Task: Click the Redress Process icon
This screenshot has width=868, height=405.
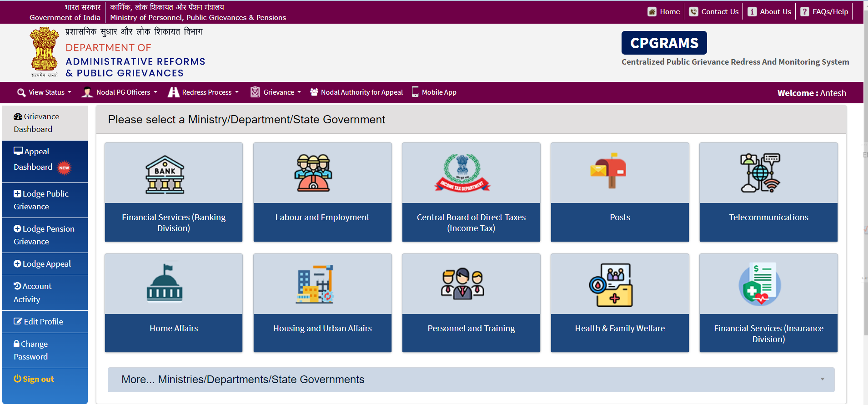Action: [173, 92]
